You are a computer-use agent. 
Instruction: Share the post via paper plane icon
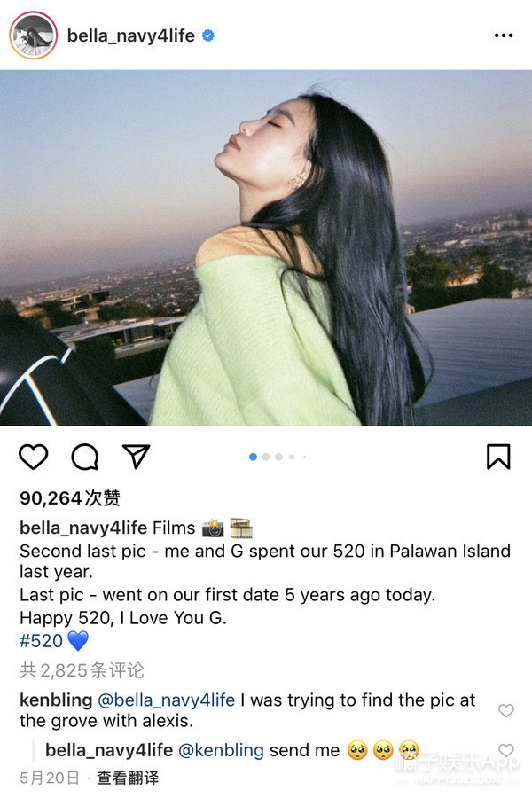[x=136, y=457]
